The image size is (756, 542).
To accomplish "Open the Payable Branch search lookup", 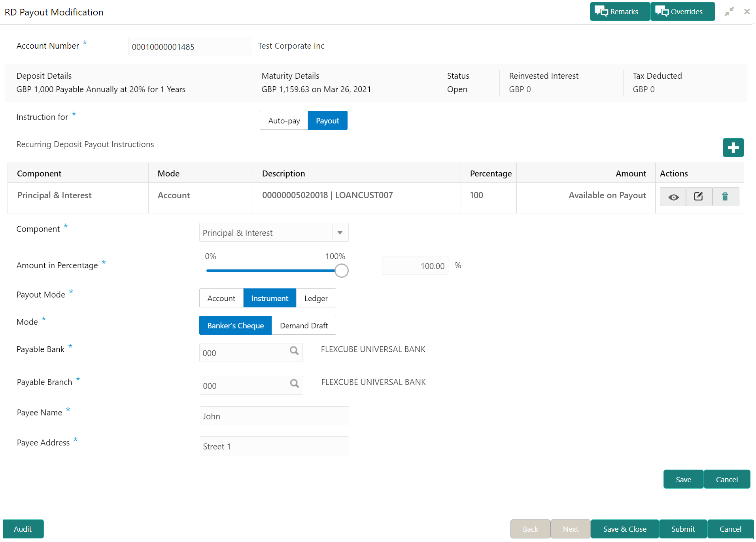I will point(295,384).
